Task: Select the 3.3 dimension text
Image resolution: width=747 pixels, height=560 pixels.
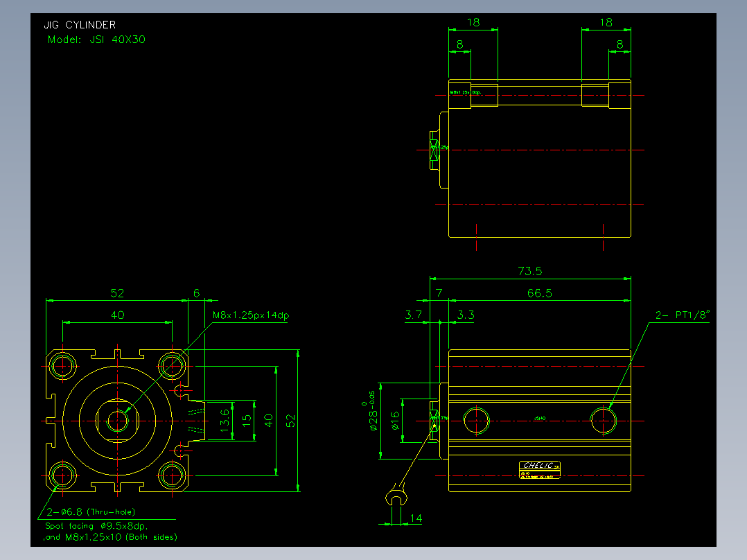Action: point(466,315)
